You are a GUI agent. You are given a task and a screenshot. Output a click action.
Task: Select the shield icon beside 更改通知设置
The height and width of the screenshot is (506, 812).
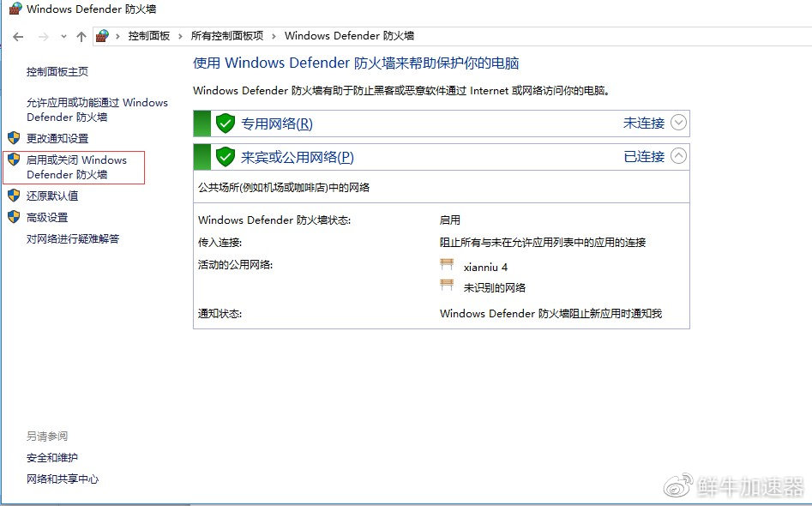(x=12, y=138)
